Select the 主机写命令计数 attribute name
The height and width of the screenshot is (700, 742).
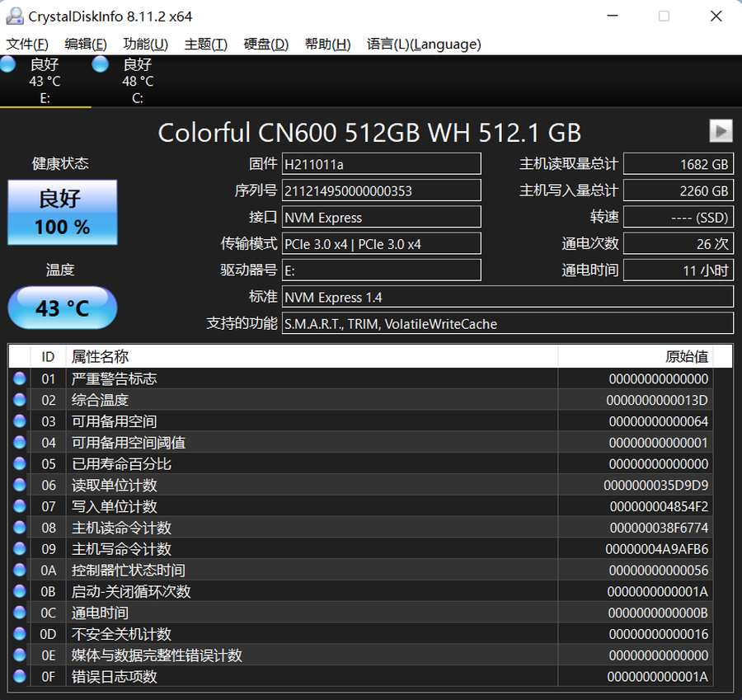[121, 549]
